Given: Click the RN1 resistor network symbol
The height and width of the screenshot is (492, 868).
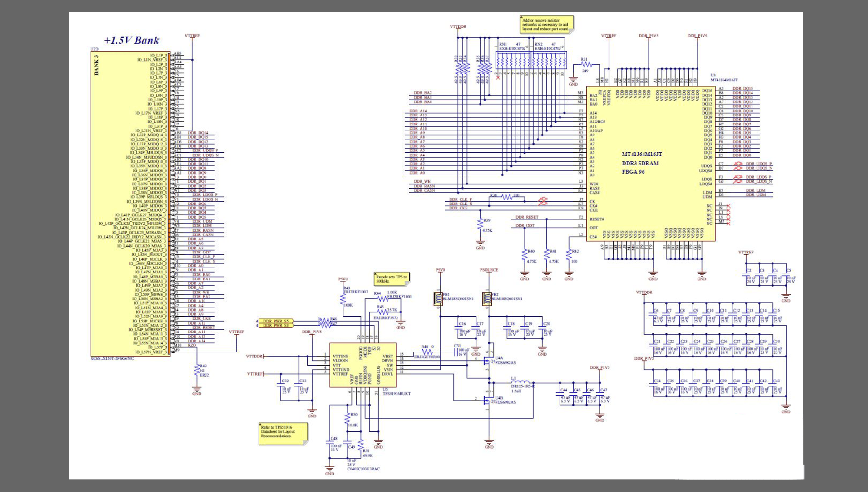Looking at the screenshot, I should tap(513, 60).
